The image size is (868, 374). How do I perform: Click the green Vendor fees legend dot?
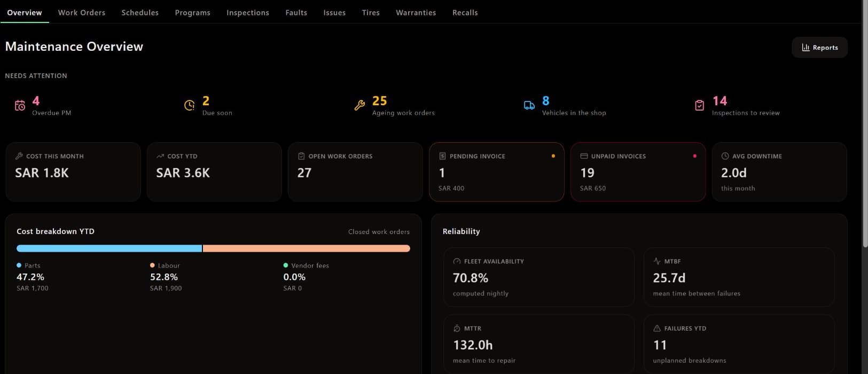[286, 265]
